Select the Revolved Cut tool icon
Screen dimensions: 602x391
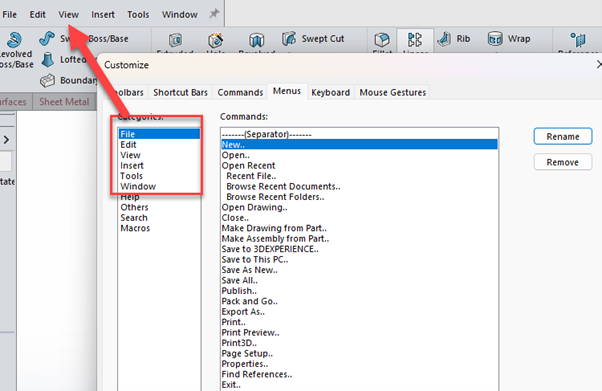click(x=256, y=40)
